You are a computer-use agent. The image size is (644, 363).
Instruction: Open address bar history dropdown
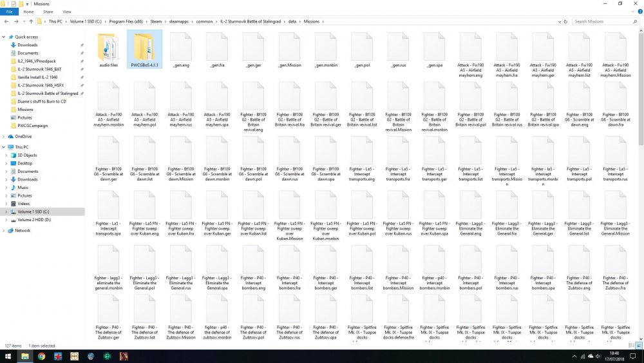coord(560,21)
